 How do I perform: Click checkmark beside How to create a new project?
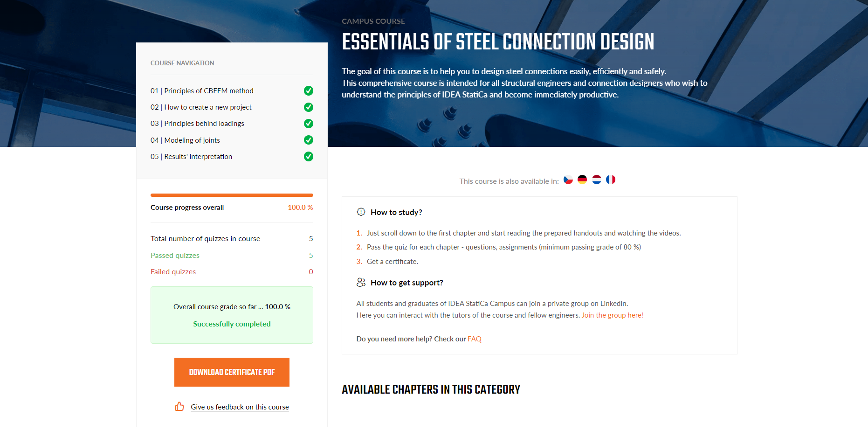[309, 107]
